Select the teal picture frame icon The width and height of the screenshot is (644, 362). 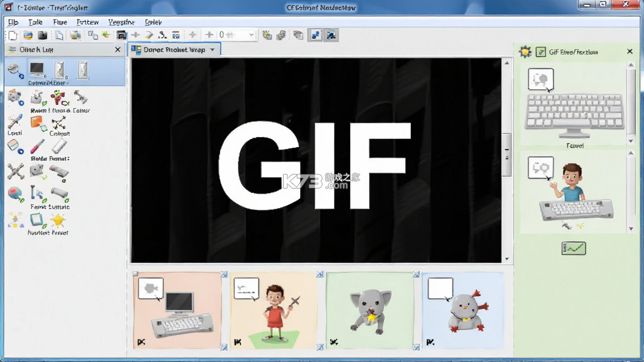[37, 221]
